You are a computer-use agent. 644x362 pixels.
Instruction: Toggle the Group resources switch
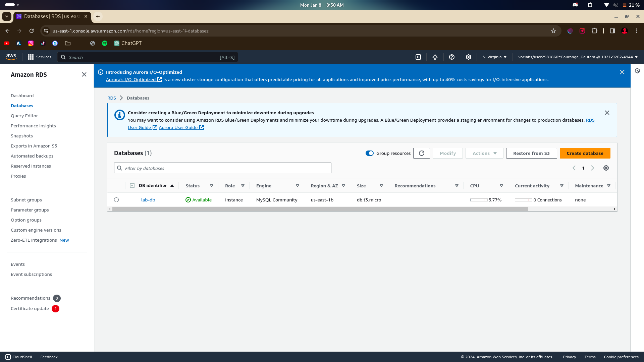pos(370,153)
